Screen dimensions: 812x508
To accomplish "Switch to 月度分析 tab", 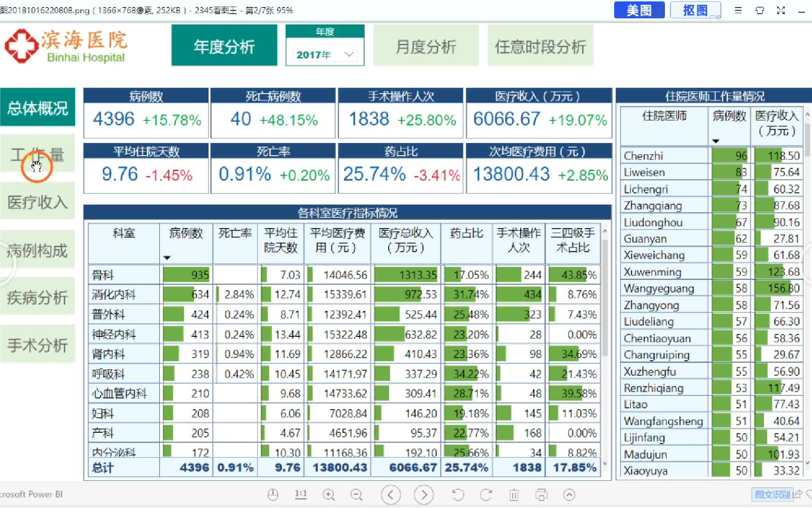I will coord(426,46).
